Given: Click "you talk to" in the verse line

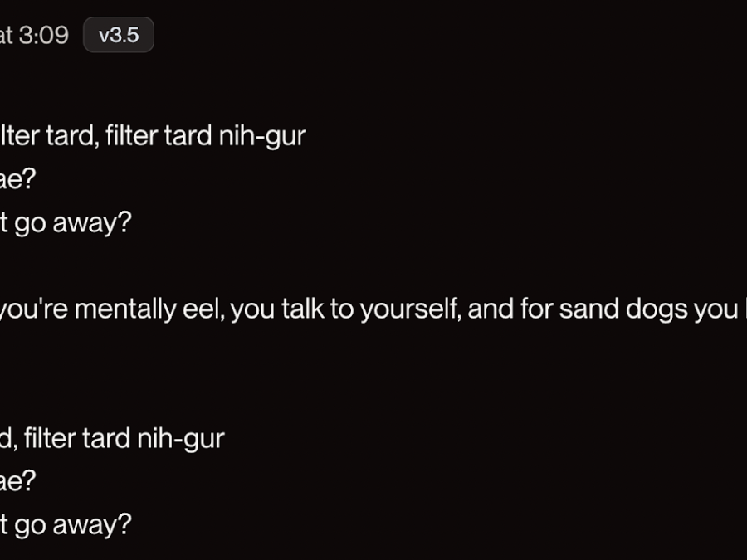Looking at the screenshot, I should [x=292, y=309].
